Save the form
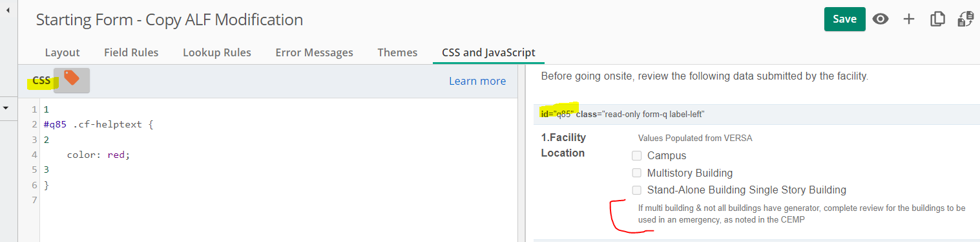 coord(844,19)
